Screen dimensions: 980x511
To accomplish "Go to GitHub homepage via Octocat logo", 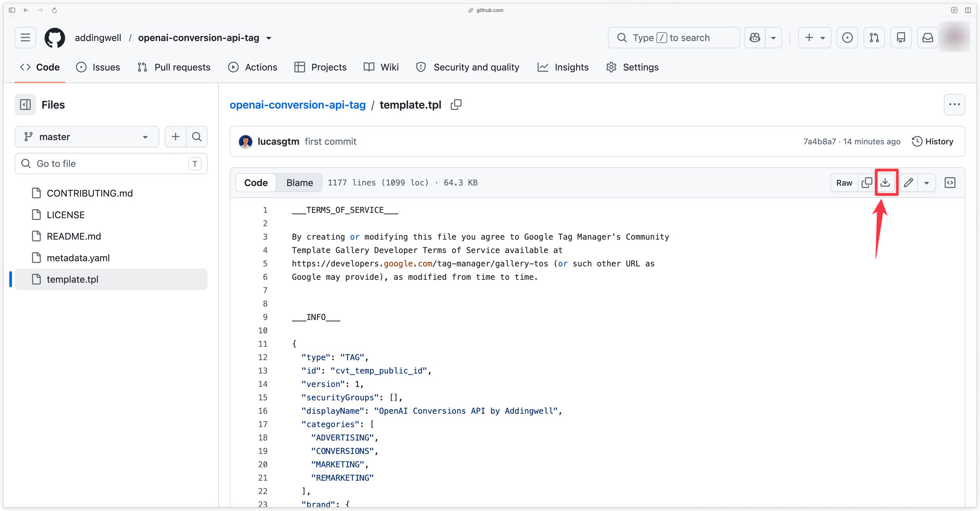I will pyautogui.click(x=55, y=38).
